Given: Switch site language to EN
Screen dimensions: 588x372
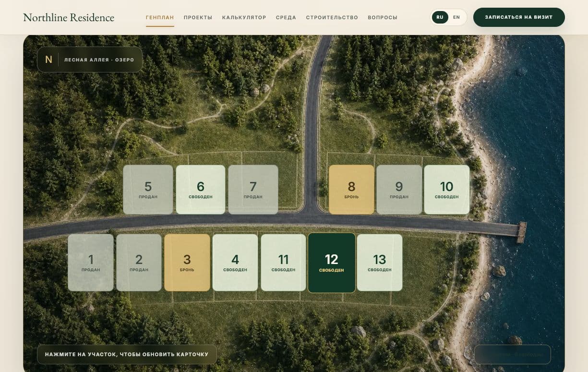Looking at the screenshot, I should click(456, 17).
